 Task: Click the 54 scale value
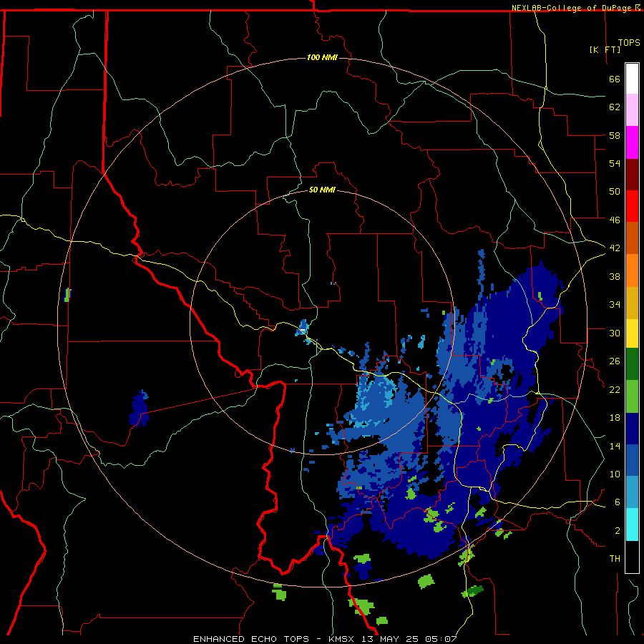(x=615, y=163)
